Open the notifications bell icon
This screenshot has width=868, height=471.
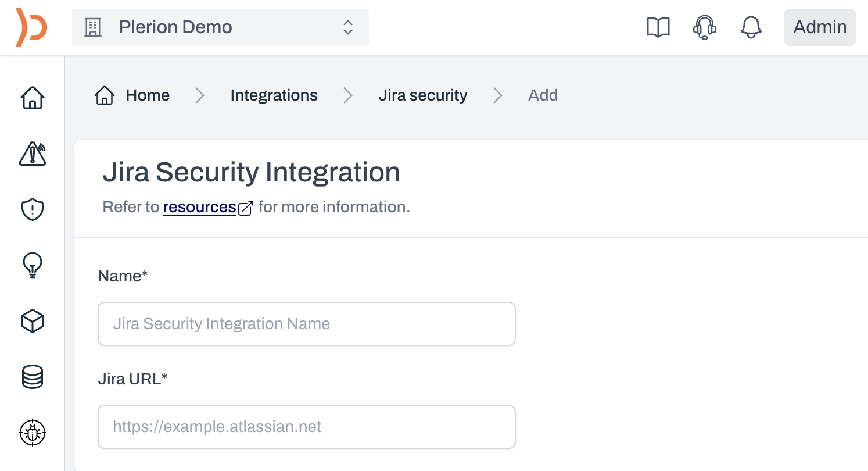click(751, 27)
